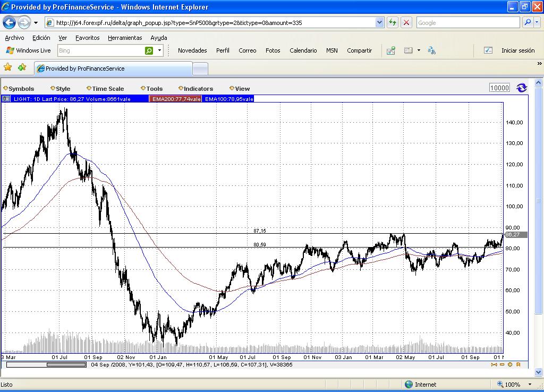Click the browser refresh page icon
Screen dimensions: 544x392
pyautogui.click(x=393, y=22)
